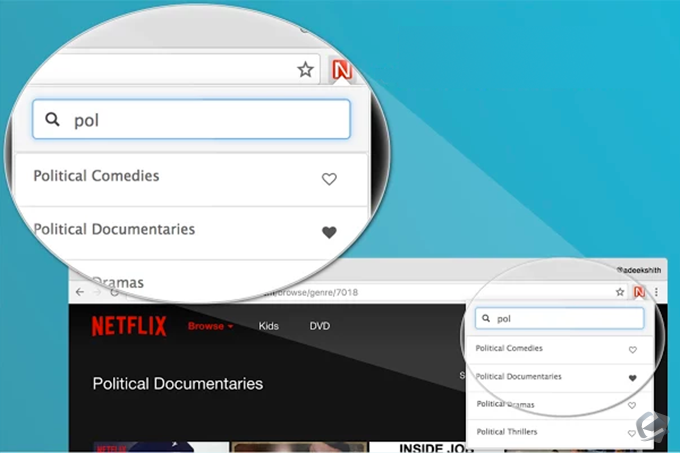Expand the Browse dropdown in Netflix header

[210, 326]
